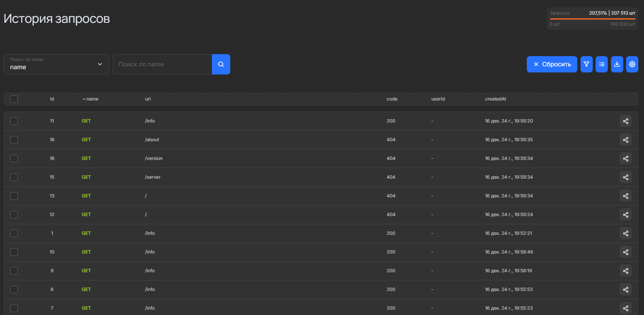Share the /version request row

(625, 159)
